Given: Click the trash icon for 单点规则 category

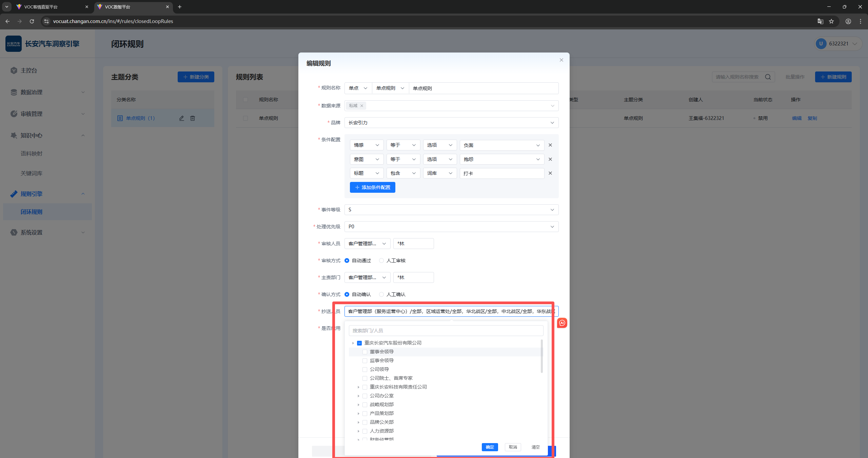Looking at the screenshot, I should (x=193, y=118).
